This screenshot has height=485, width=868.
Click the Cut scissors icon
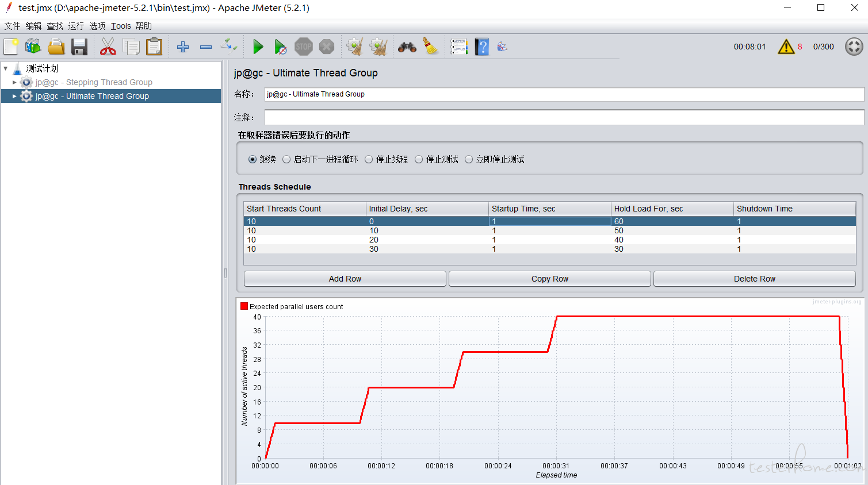click(108, 47)
